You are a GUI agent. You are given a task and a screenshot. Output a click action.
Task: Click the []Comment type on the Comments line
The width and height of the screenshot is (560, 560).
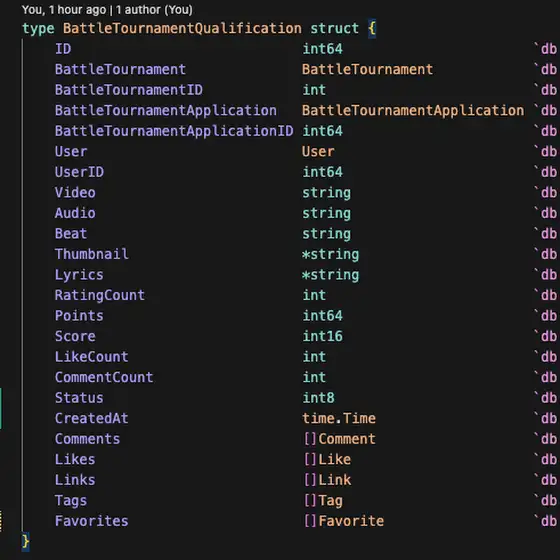(339, 439)
